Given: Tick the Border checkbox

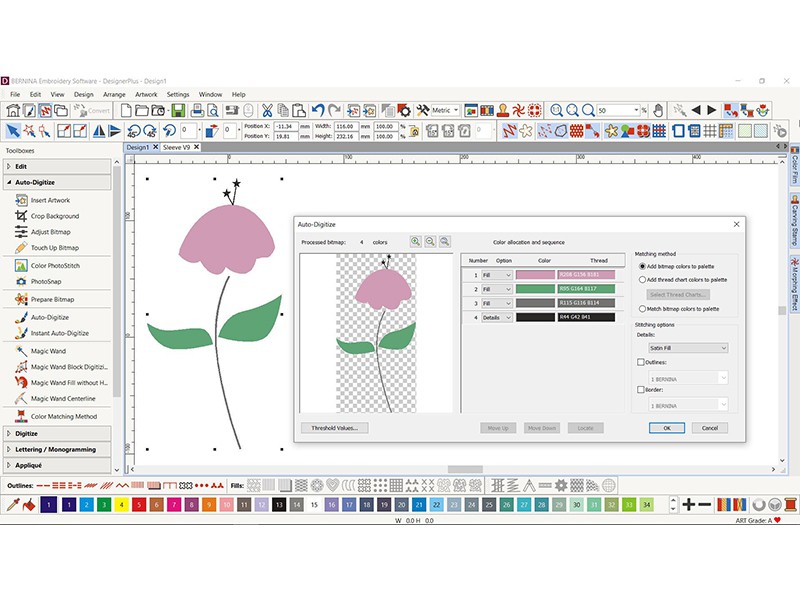Looking at the screenshot, I should [x=641, y=391].
